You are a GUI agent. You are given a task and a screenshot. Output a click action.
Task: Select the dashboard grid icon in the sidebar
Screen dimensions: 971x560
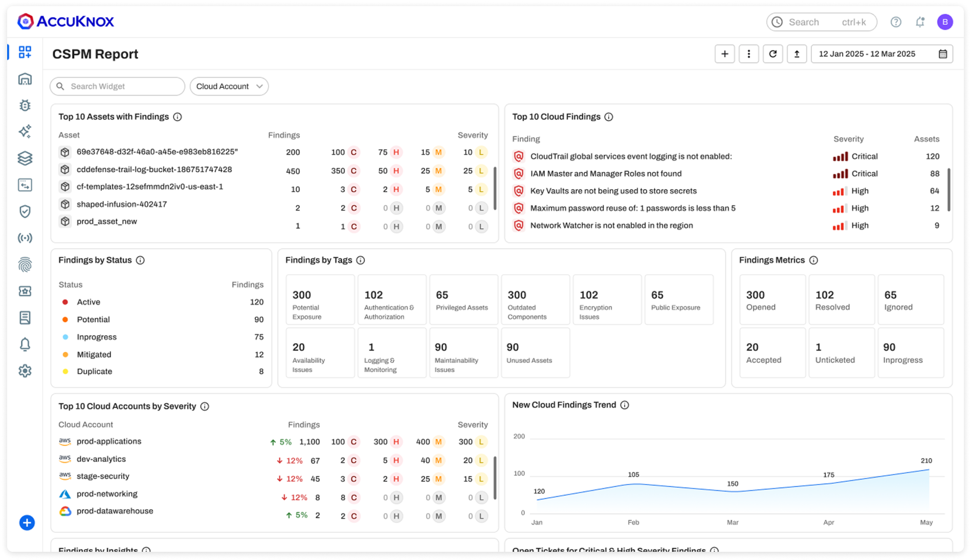click(x=25, y=52)
